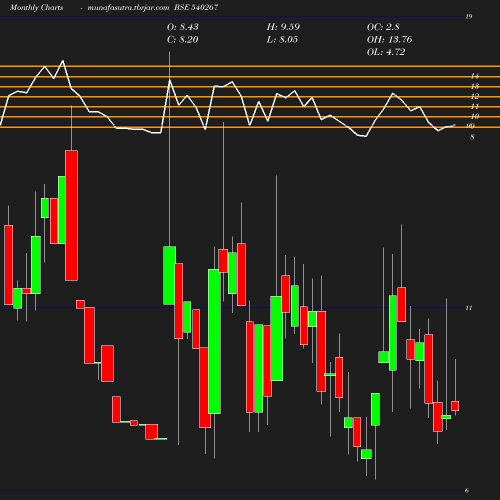Image resolution: width=500 pixels, height=500 pixels.
Task: Select the low value 'L: 8.05'
Action: pos(282,40)
